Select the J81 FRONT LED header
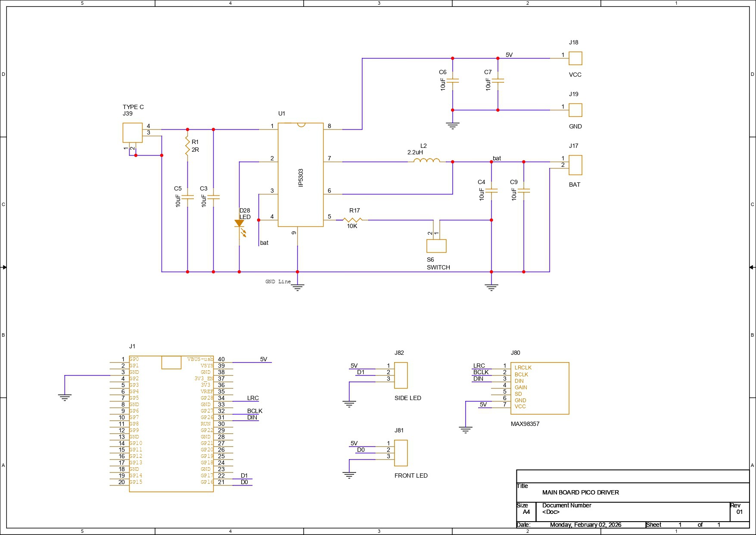This screenshot has width=756, height=535. 401,453
